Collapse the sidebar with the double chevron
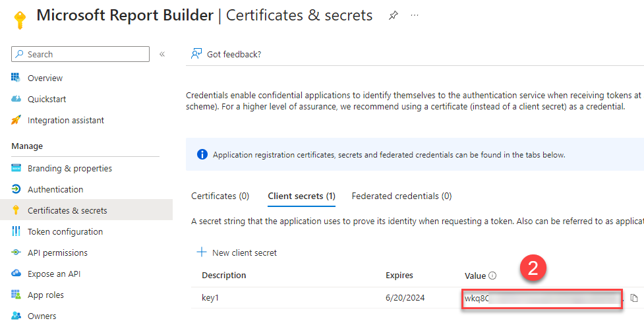Viewport: 644px width, 323px height. (x=162, y=54)
